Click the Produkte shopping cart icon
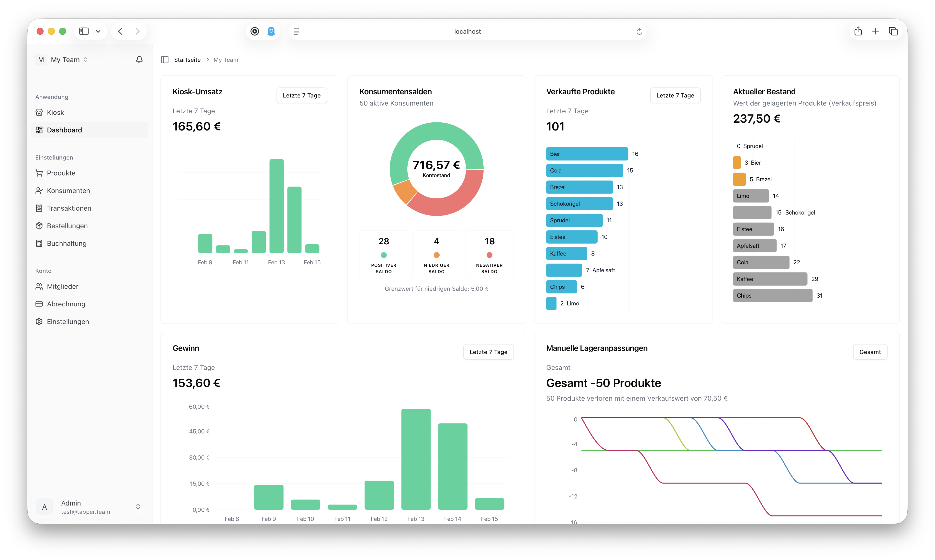The image size is (935, 560). click(39, 173)
